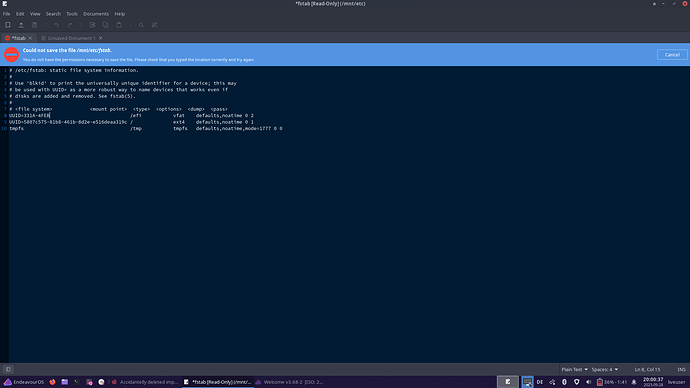
Task: Dismiss the save error with Cancel
Action: [672, 55]
